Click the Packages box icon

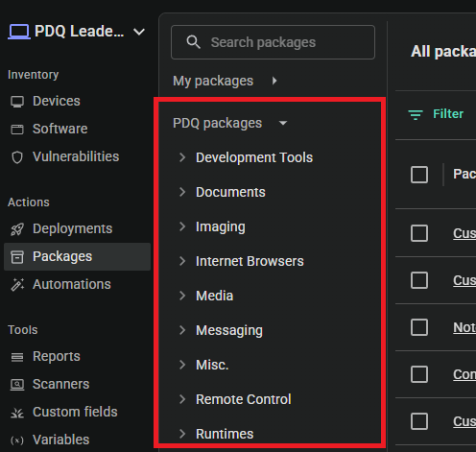17,257
